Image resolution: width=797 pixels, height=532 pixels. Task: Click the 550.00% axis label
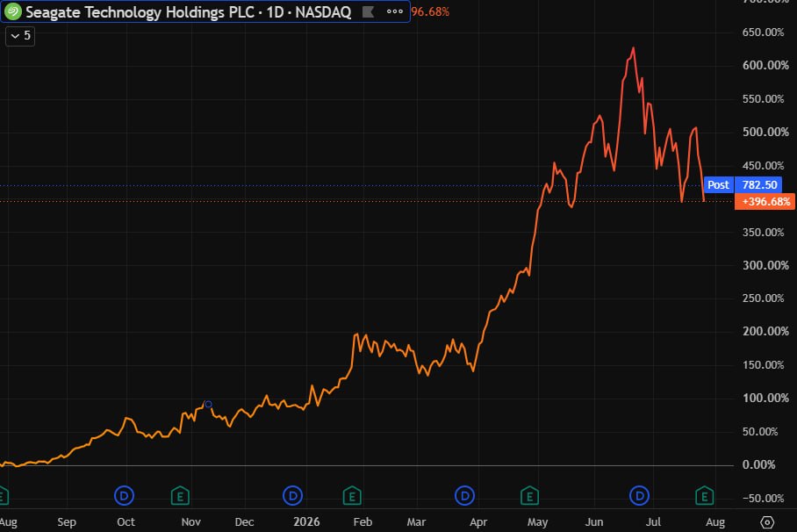[763, 99]
